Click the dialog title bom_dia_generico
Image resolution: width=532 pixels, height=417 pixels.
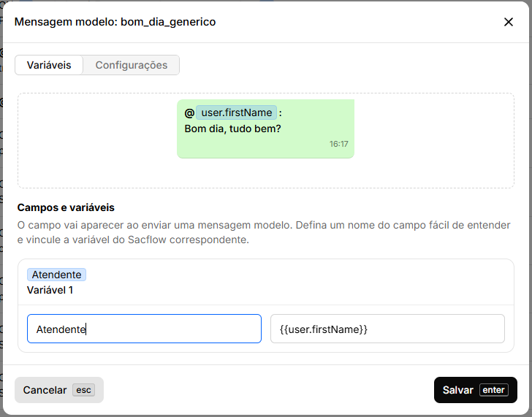tap(115, 22)
